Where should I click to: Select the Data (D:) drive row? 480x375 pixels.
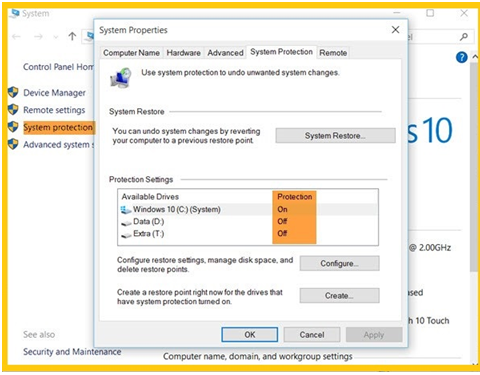pos(248,222)
